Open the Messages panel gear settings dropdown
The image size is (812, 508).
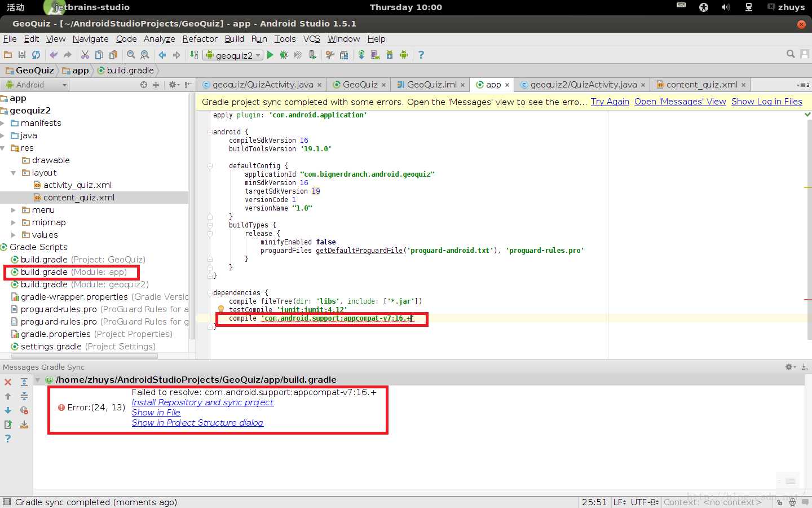pyautogui.click(x=791, y=367)
